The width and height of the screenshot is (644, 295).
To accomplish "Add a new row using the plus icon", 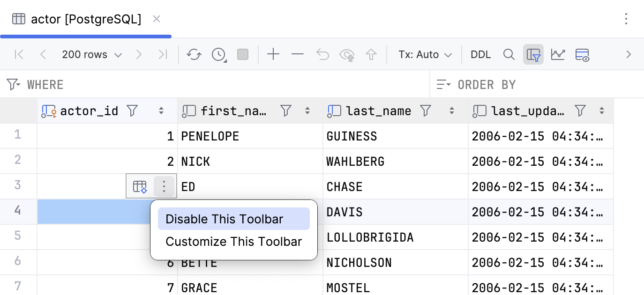I will pyautogui.click(x=273, y=54).
